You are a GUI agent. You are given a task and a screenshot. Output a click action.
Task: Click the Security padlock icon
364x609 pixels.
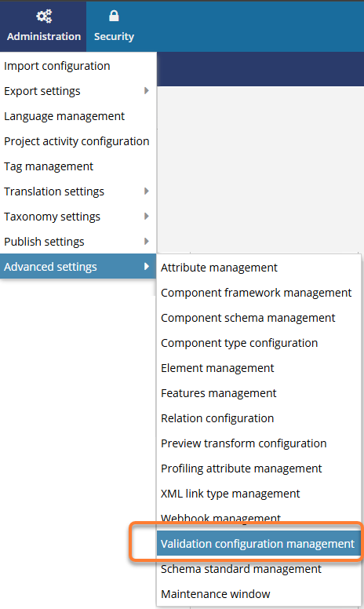coord(114,16)
